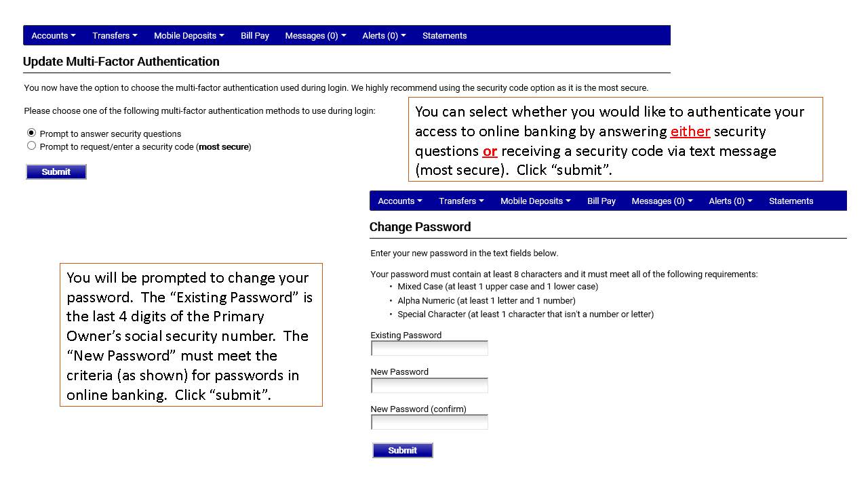Click the New Password (confirm) field

pos(429,422)
